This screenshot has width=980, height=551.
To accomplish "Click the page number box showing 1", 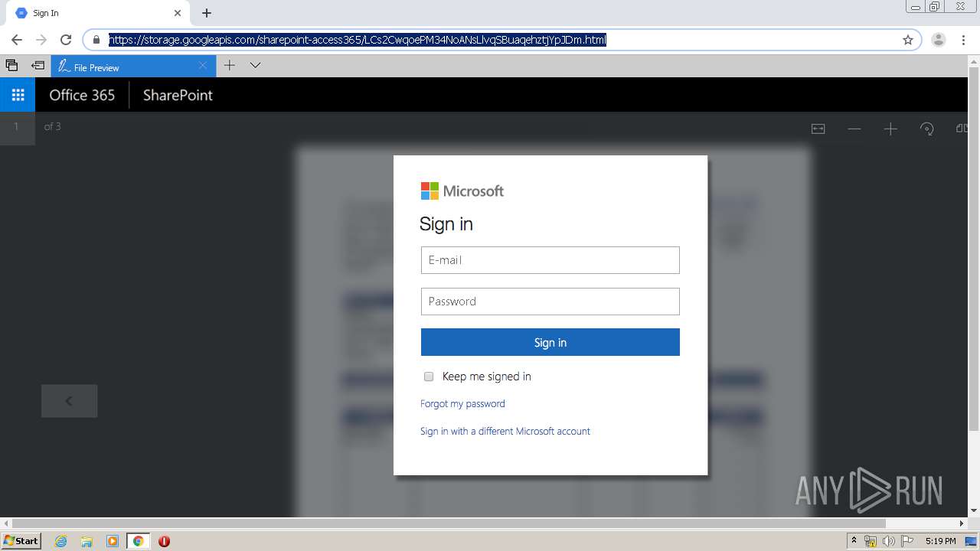I will [16, 127].
